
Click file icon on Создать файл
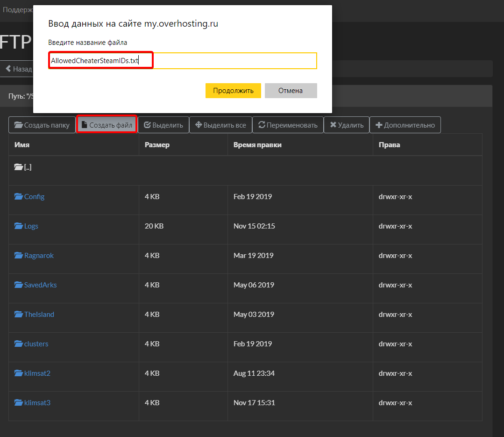tap(84, 125)
